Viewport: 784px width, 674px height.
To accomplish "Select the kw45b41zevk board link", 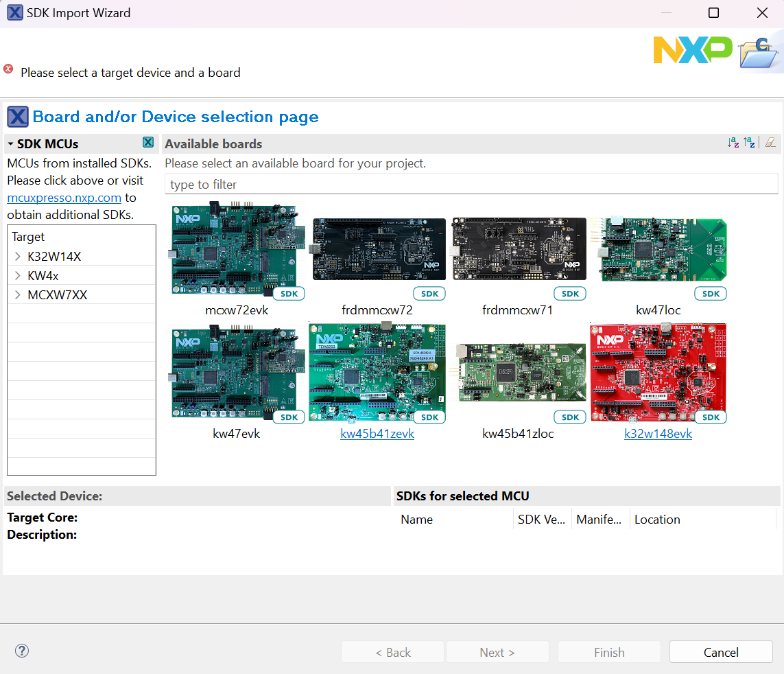I will coord(377,434).
